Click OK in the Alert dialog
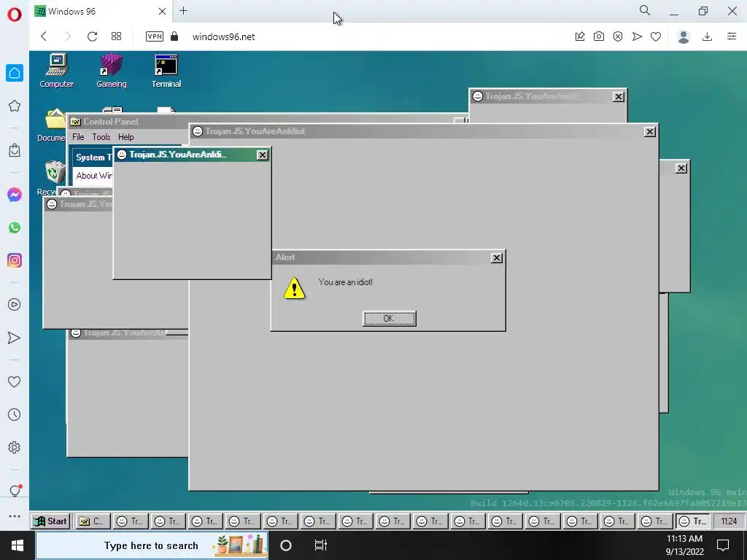 (x=390, y=319)
